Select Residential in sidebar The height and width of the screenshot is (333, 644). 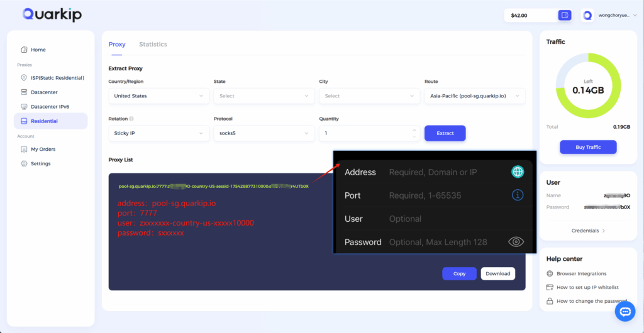[51, 121]
